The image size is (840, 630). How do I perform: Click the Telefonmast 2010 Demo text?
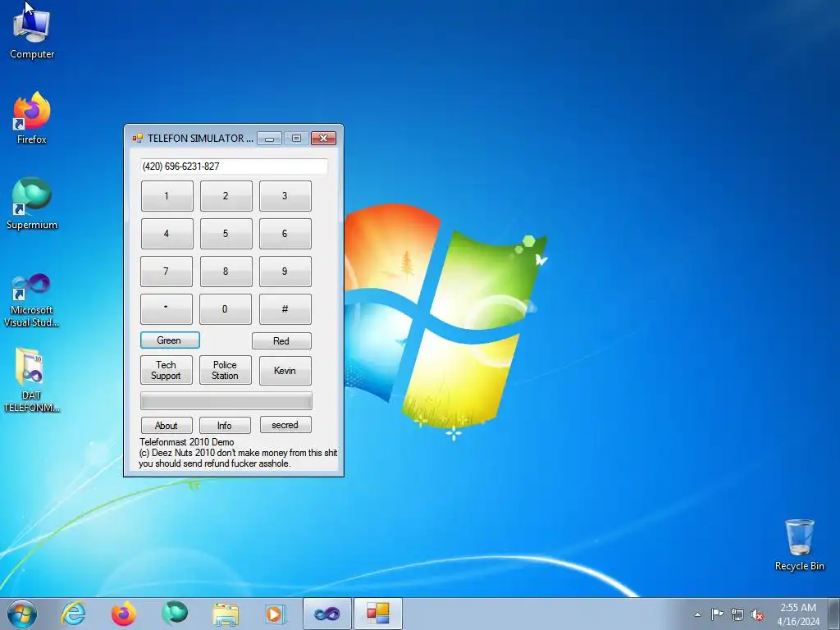(186, 442)
